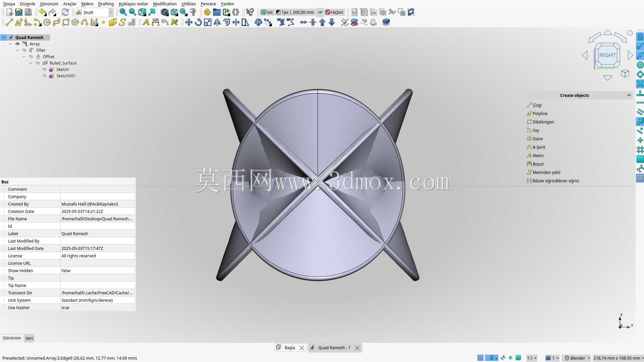Open the Drafting menu

point(106,4)
